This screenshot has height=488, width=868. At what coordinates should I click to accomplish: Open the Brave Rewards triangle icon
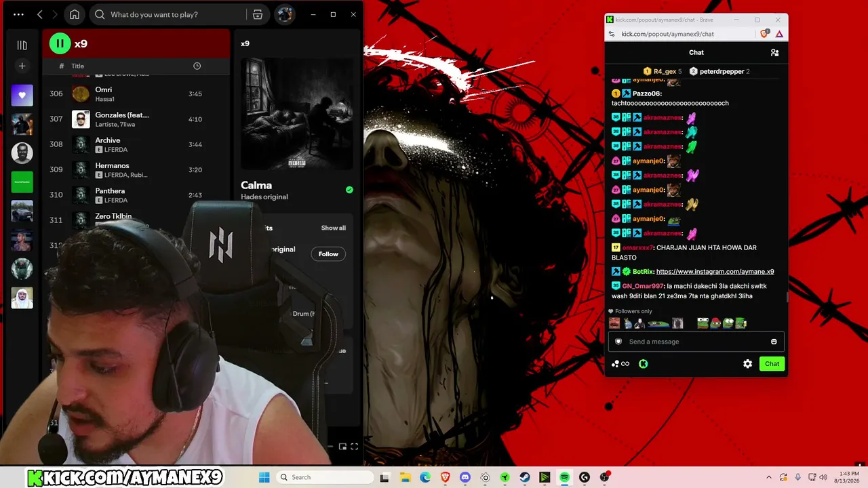pos(779,34)
